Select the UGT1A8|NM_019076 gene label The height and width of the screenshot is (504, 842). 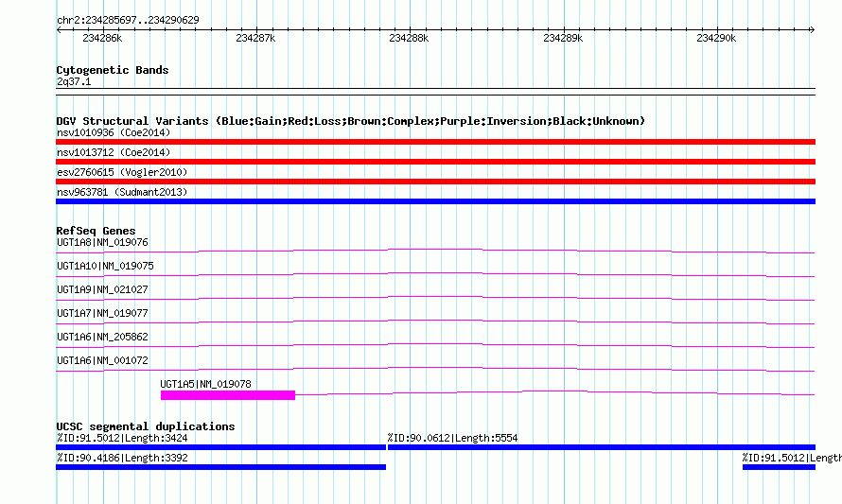click(102, 243)
